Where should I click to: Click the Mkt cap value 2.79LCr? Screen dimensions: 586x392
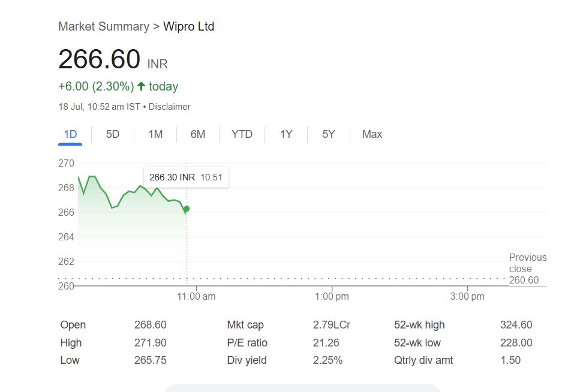coord(332,325)
